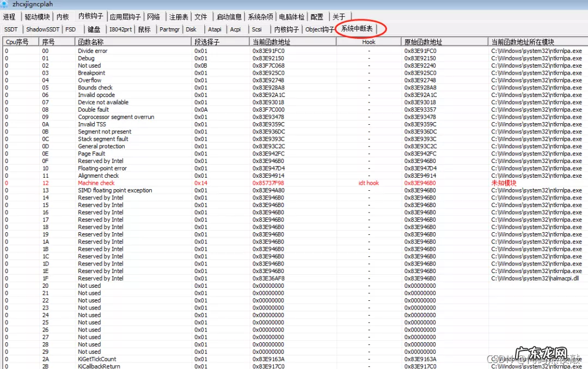Click the application icon in the title bar
Viewport: 588px width, 369px height.
pos(5,4)
